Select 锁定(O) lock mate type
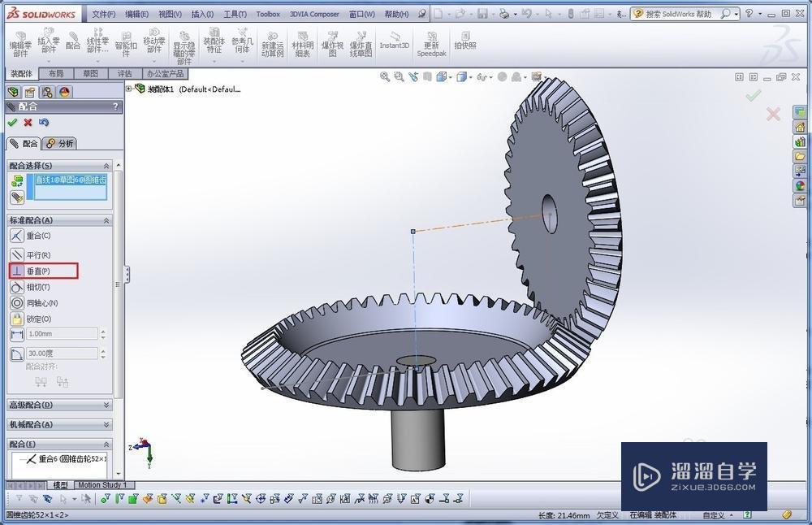Image resolution: width=812 pixels, height=525 pixels. pos(31,319)
